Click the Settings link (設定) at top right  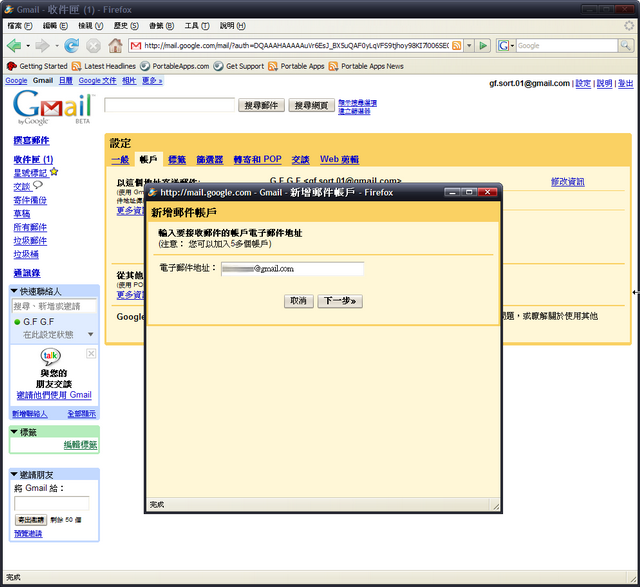[583, 83]
